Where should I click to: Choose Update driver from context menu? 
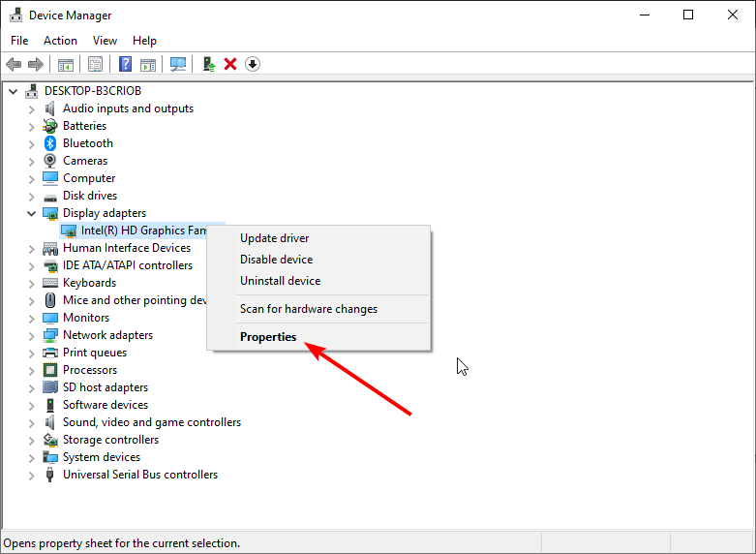click(x=318, y=238)
